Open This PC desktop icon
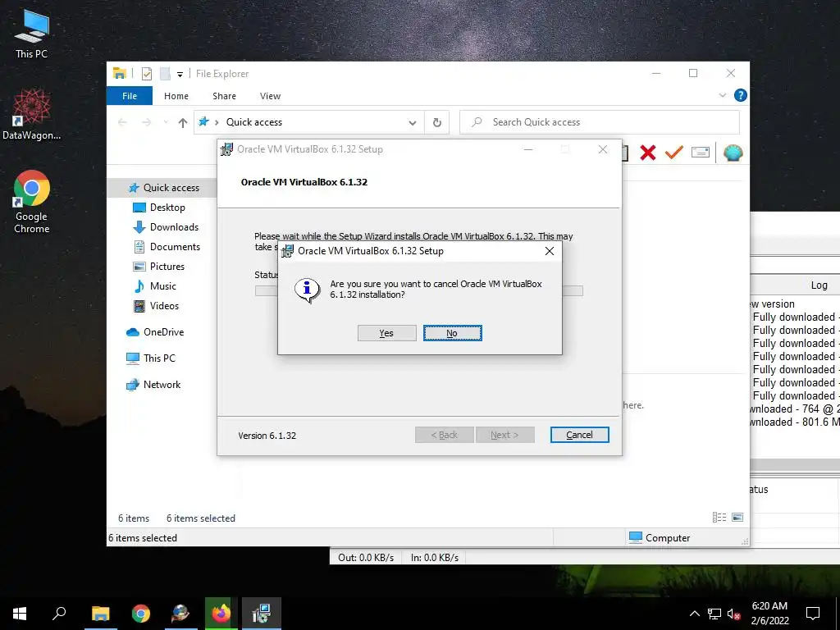The image size is (840, 630). click(x=31, y=35)
